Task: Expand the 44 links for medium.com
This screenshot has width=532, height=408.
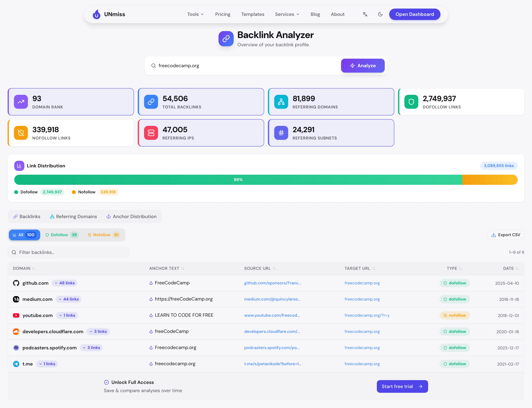Action: click(69, 299)
